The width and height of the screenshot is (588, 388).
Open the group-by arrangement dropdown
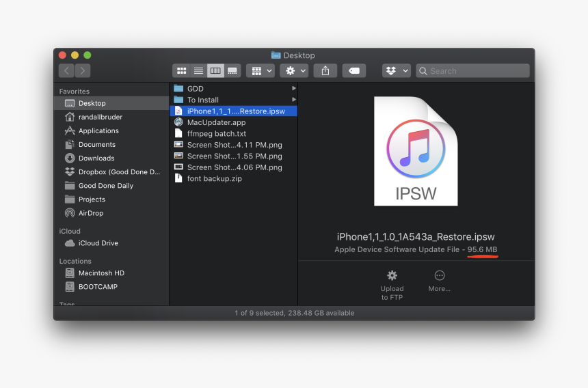point(260,71)
